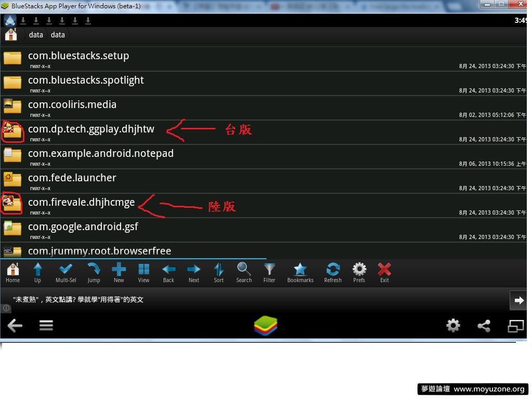Open com.example.android.notepad folder
Screen dimensions: 532x399
pyautogui.click(x=263, y=157)
